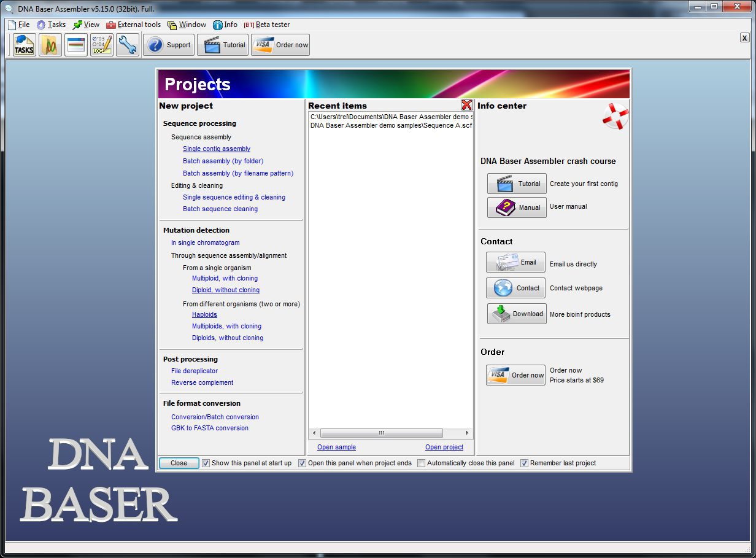Select Diploid, without cloning link
756x558 pixels.
coord(226,290)
